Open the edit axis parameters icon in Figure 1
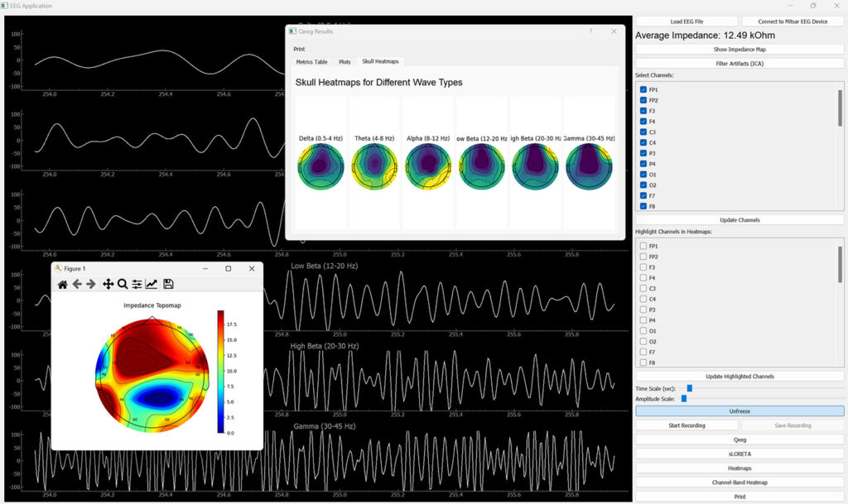The image size is (848, 504). tap(152, 284)
